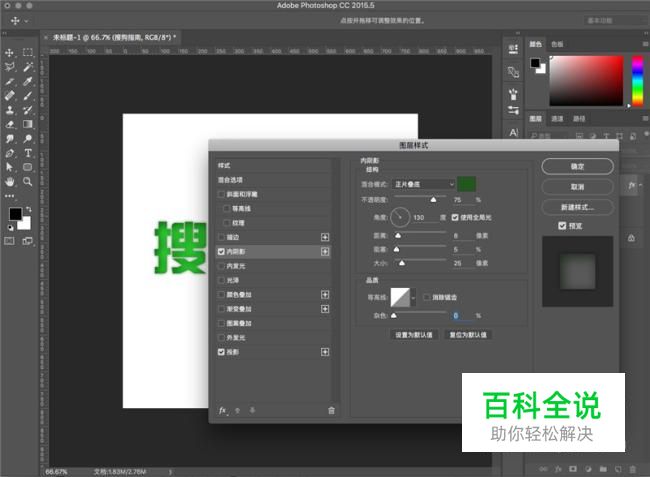This screenshot has width=650, height=477.
Task: Click the 确定 OK button
Action: tap(577, 166)
